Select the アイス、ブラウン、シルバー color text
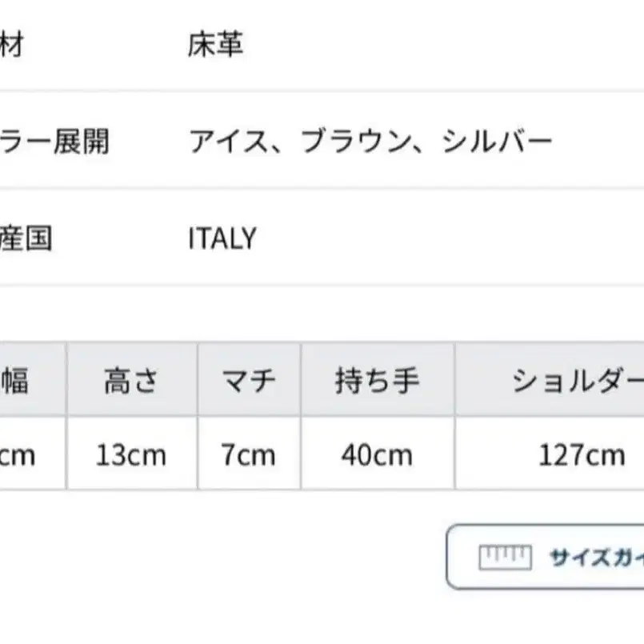 click(x=370, y=142)
